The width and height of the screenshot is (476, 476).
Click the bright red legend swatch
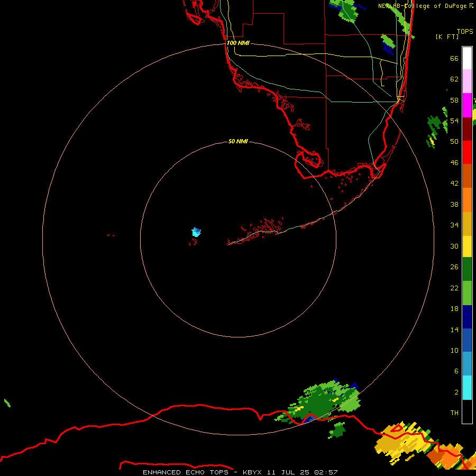(x=467, y=152)
